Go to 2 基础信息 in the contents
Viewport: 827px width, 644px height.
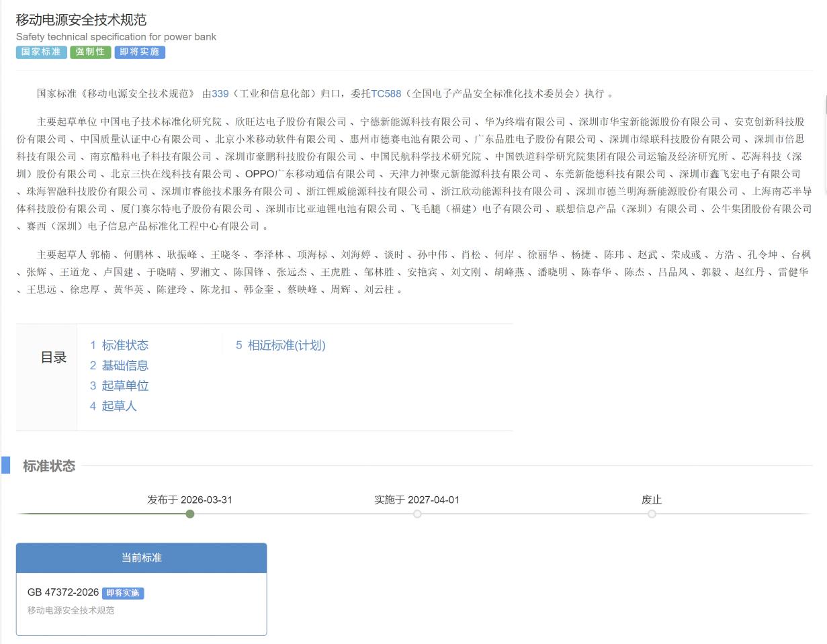119,366
